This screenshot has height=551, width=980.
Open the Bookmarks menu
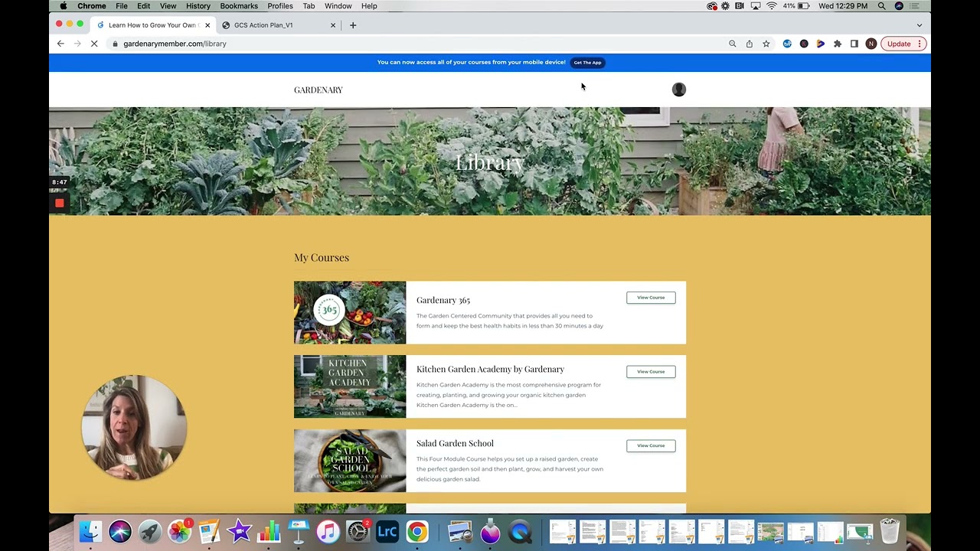point(239,6)
